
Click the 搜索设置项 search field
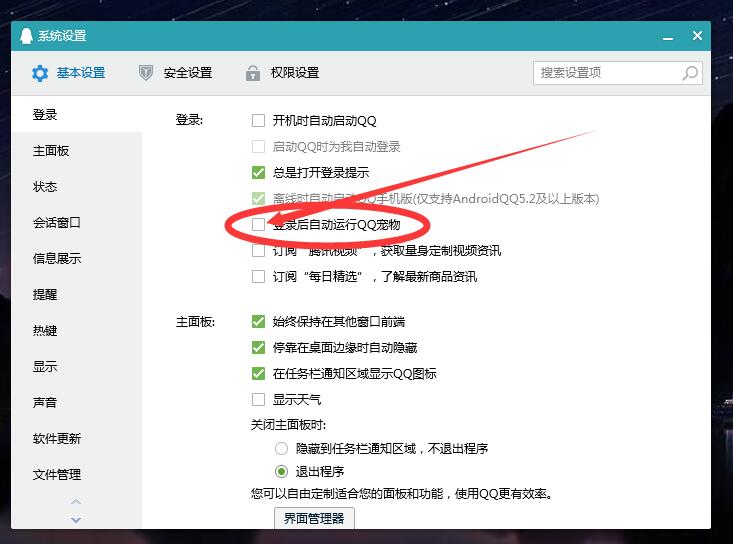[x=608, y=73]
